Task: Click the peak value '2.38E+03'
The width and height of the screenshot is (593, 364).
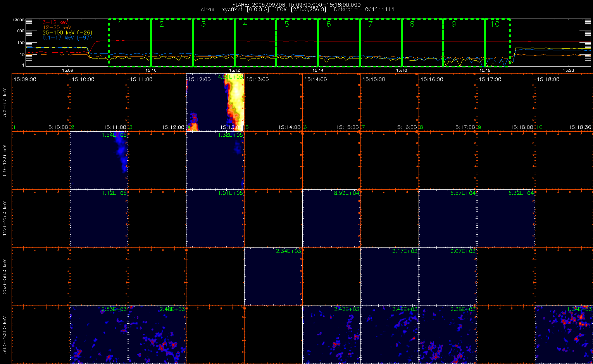Action: tap(463, 309)
